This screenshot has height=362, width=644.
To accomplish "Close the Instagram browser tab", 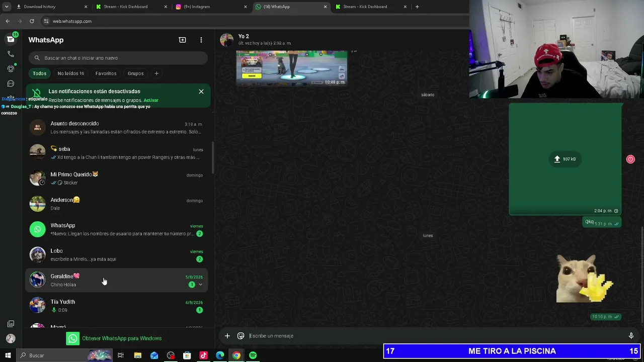I will click(x=246, y=7).
